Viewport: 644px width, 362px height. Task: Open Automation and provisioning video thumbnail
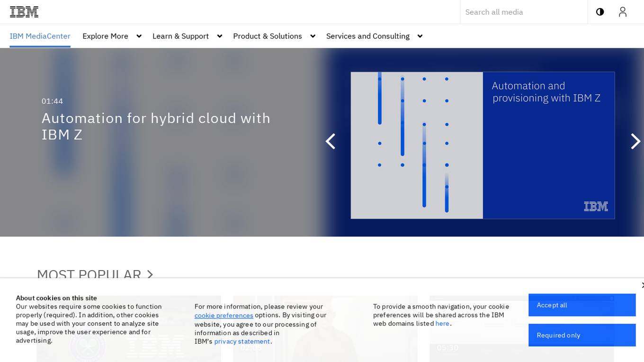[x=483, y=145]
